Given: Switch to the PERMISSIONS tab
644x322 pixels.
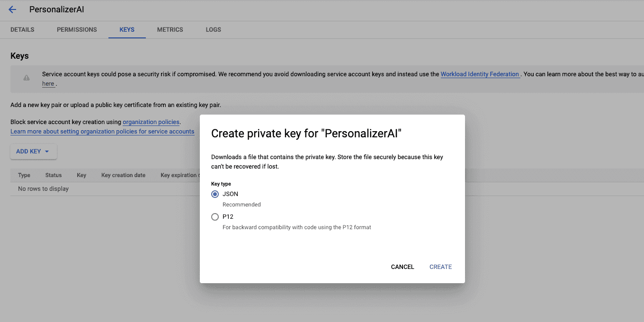Looking at the screenshot, I should click(x=77, y=29).
